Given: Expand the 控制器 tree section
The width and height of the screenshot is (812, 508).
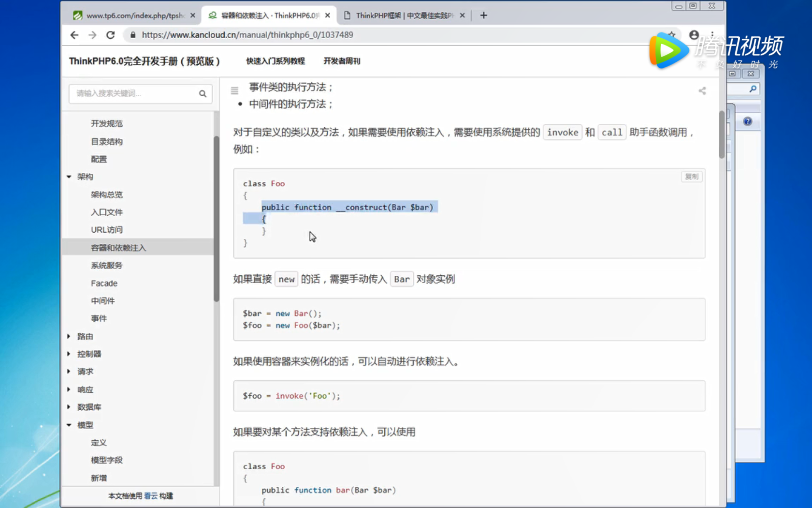Looking at the screenshot, I should point(69,354).
